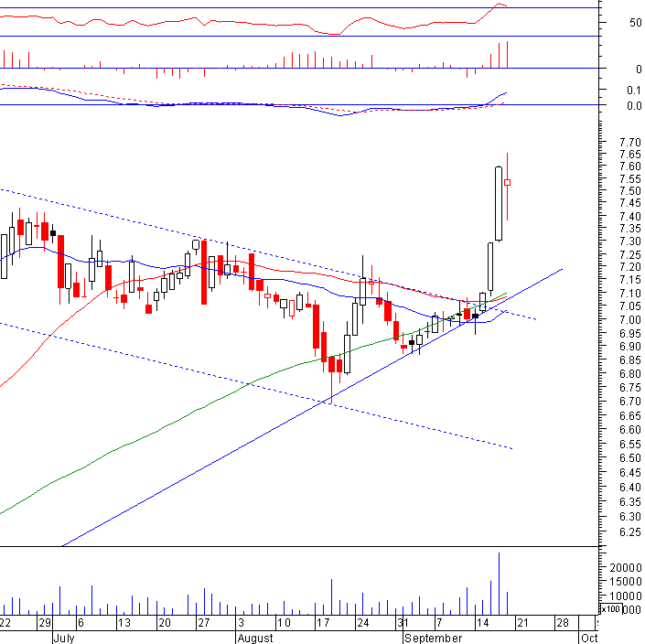Click the date label 29 on time axis
This screenshot has height=644, width=645.
[45, 623]
